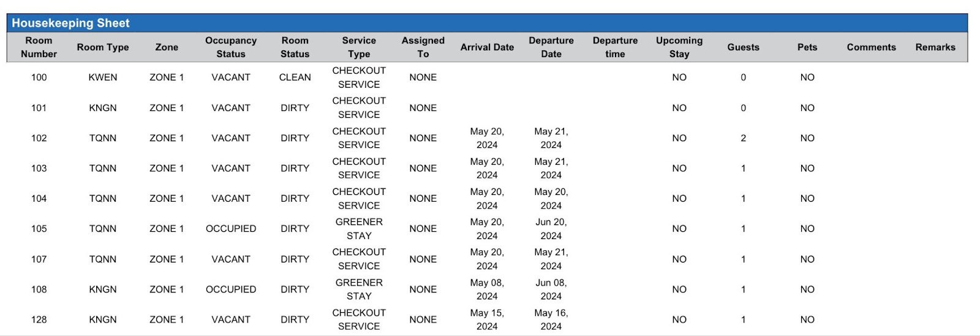Click the CLEAN status for room 100

tap(295, 77)
